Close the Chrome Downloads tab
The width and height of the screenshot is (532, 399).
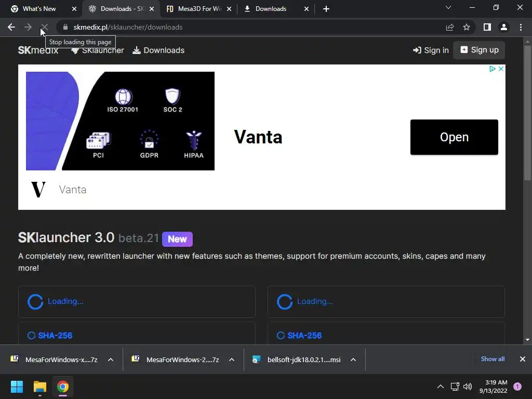coord(307,9)
